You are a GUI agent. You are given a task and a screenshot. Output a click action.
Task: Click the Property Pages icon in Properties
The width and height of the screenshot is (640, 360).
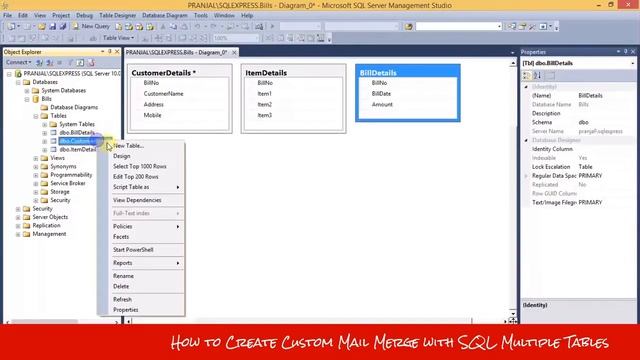[551, 76]
